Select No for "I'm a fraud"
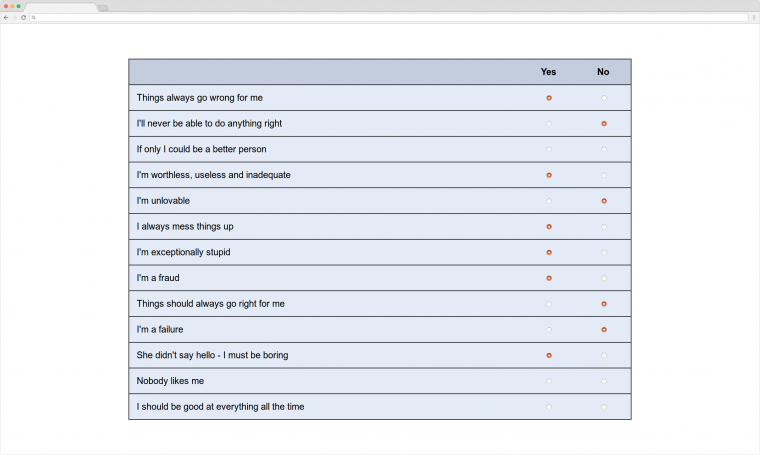Viewport: 760px width, 455px height. click(x=604, y=278)
